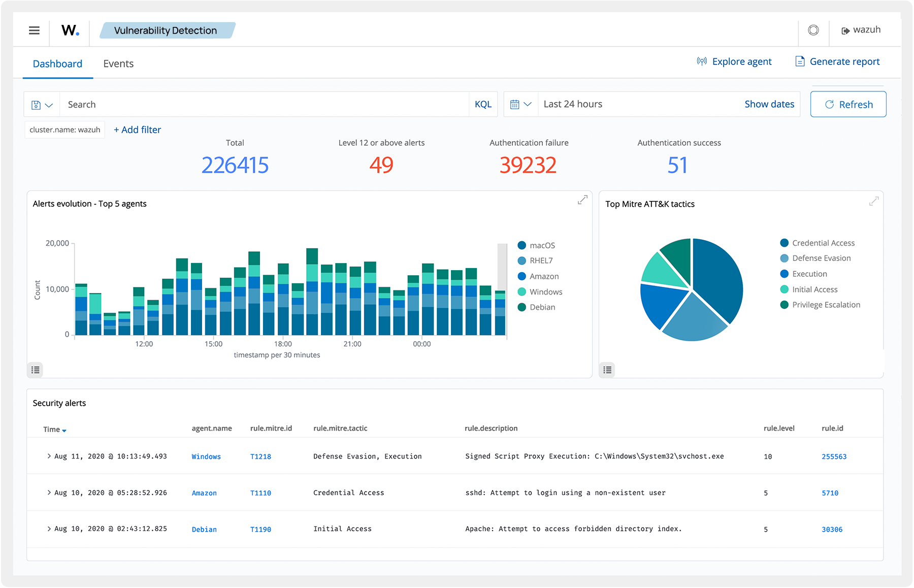The image size is (914, 588).
Task: Open the hamburger navigation menu
Action: [34, 30]
